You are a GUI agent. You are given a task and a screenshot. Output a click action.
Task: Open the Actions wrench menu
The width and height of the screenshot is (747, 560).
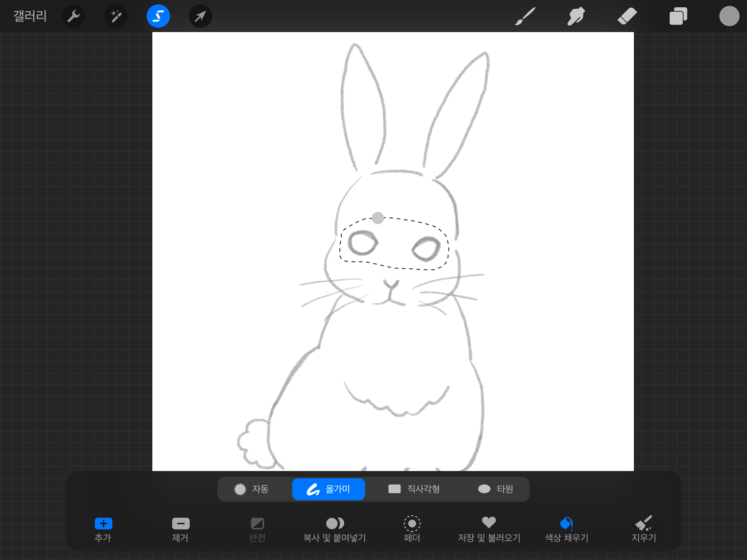(x=74, y=16)
